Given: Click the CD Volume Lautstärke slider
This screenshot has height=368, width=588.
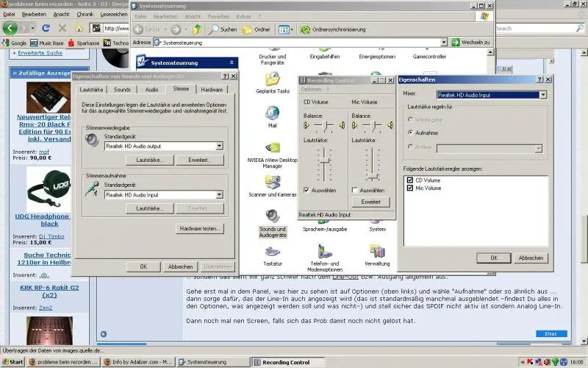Looking at the screenshot, I should 322,163.
